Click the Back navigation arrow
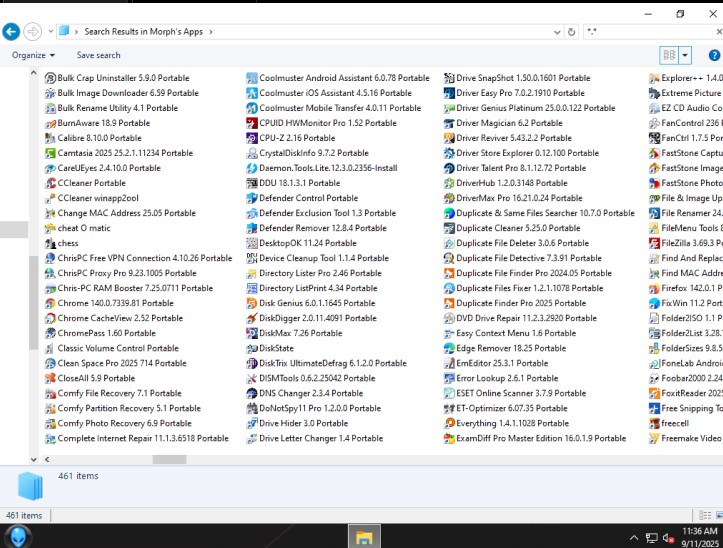This screenshot has height=548, width=723. point(11,32)
